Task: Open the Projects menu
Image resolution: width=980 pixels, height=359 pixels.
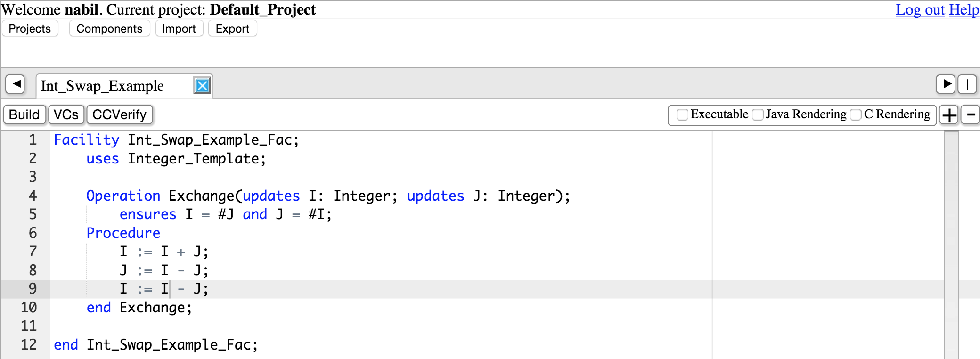Action: click(30, 29)
